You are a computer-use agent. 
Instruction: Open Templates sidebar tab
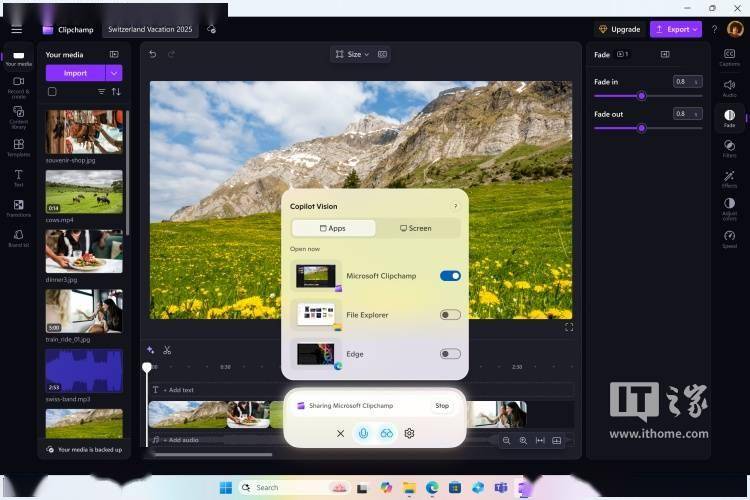(x=19, y=148)
